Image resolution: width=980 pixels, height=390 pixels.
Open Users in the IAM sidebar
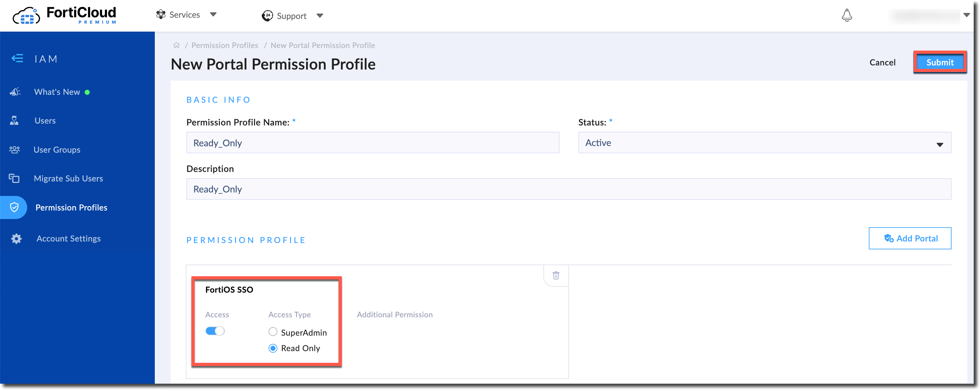(45, 121)
